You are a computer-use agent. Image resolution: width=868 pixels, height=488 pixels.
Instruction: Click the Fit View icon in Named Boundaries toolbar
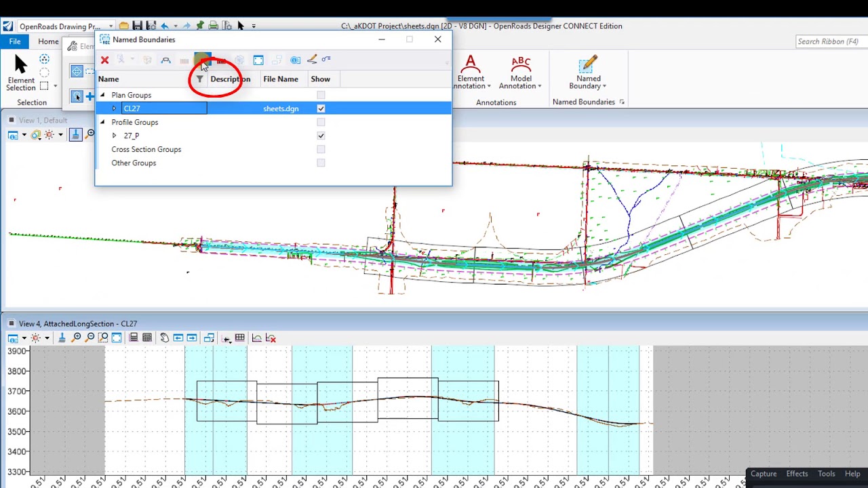(x=258, y=60)
